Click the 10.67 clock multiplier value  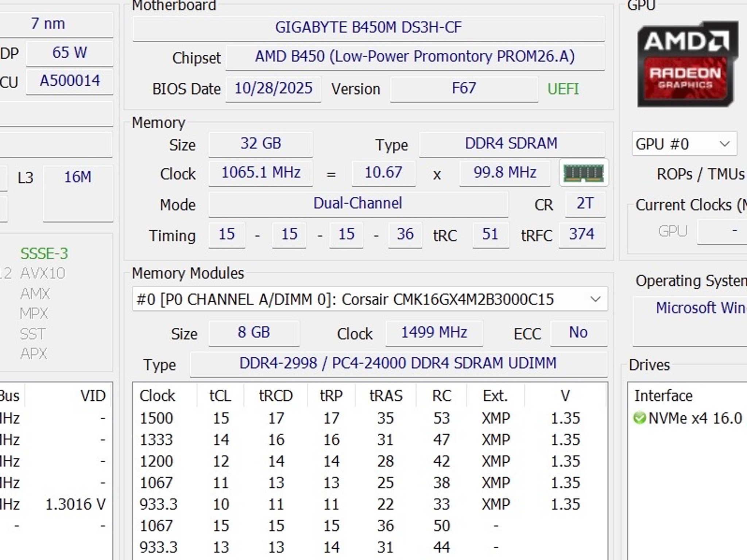(383, 173)
